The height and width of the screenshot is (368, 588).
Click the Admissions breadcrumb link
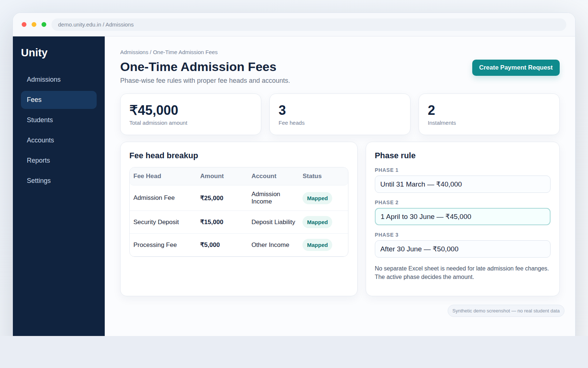click(134, 52)
